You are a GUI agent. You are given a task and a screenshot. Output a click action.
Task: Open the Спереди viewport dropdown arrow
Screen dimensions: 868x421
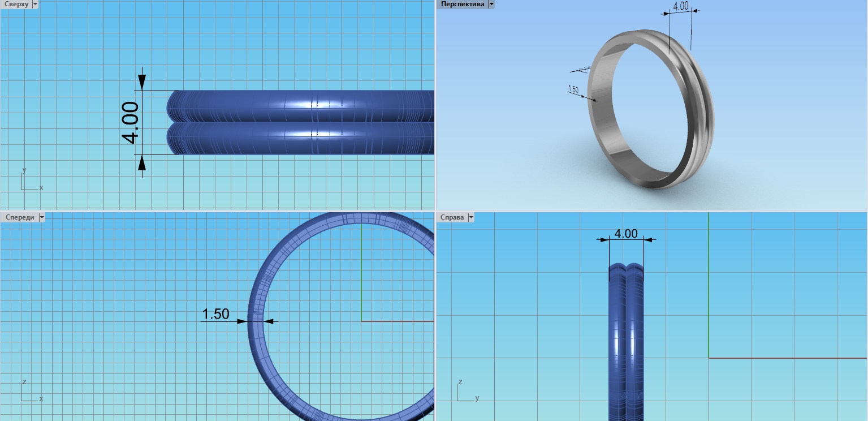coord(41,217)
